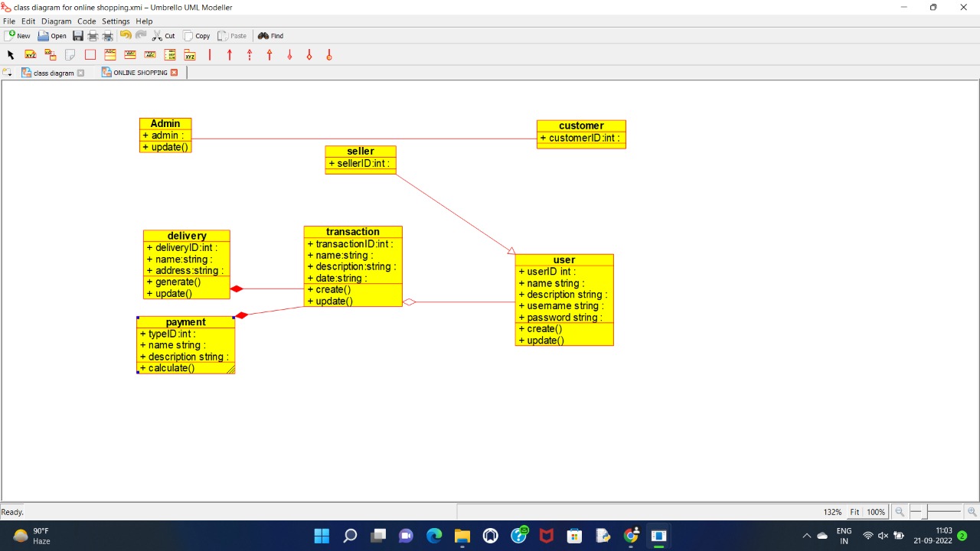Image resolution: width=980 pixels, height=551 pixels.
Task: Open the Help menu
Action: click(x=144, y=21)
